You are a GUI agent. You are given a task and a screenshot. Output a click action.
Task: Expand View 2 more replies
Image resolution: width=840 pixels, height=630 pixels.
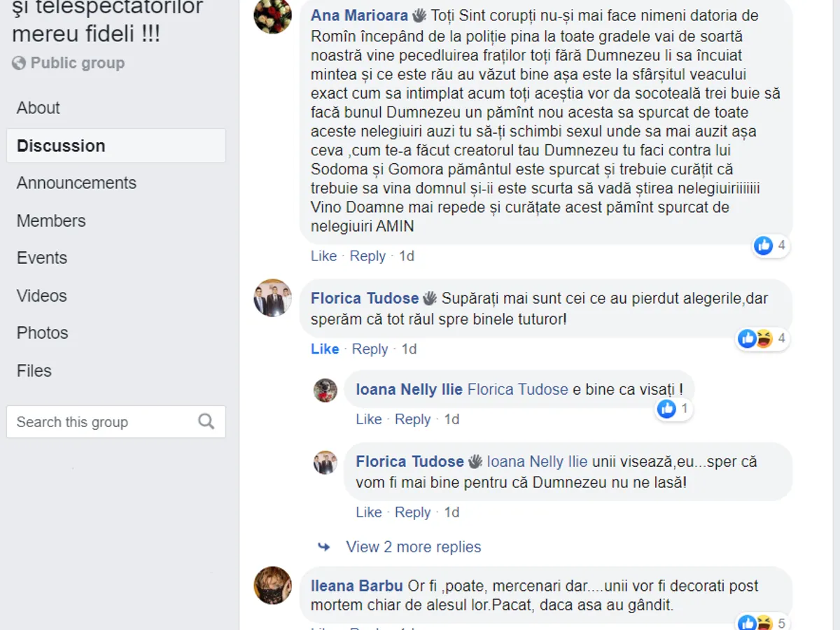coord(414,547)
